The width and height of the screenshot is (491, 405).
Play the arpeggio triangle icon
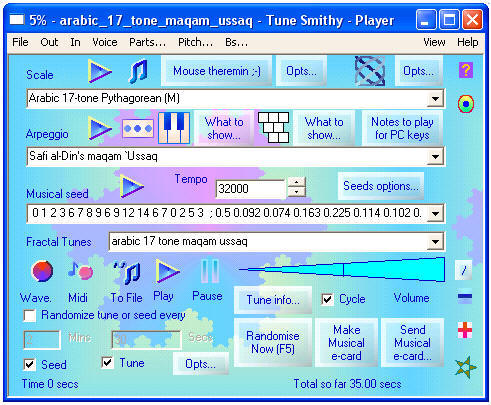[100, 128]
